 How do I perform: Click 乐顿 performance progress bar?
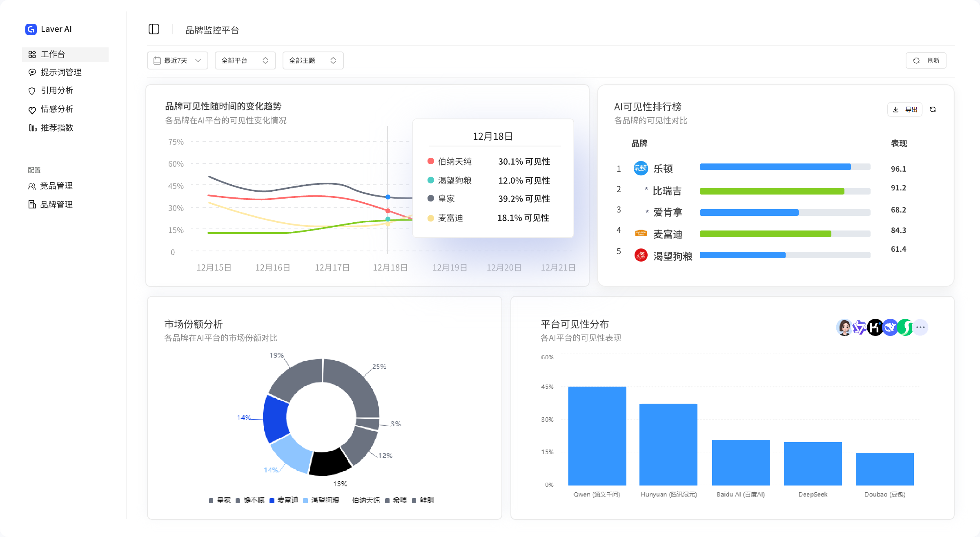pyautogui.click(x=784, y=167)
